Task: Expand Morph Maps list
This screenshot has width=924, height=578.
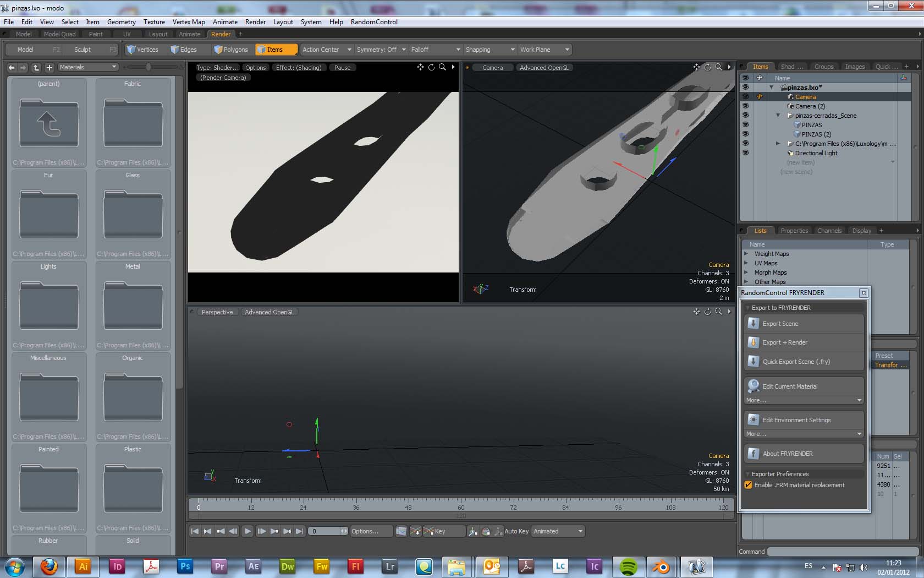Action: pyautogui.click(x=746, y=272)
